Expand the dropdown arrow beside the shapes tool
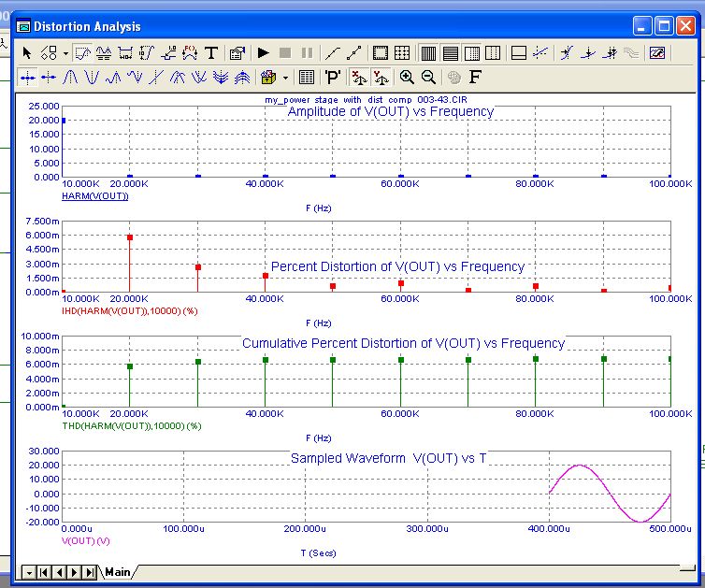705x588 pixels. click(65, 53)
